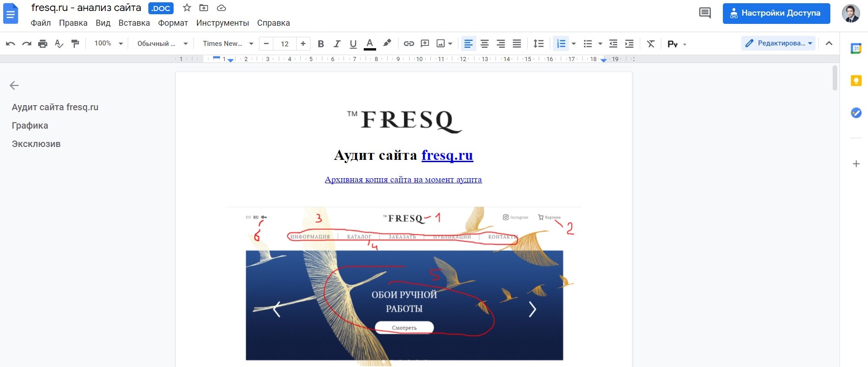
Task: Decrease the indent
Action: point(613,44)
